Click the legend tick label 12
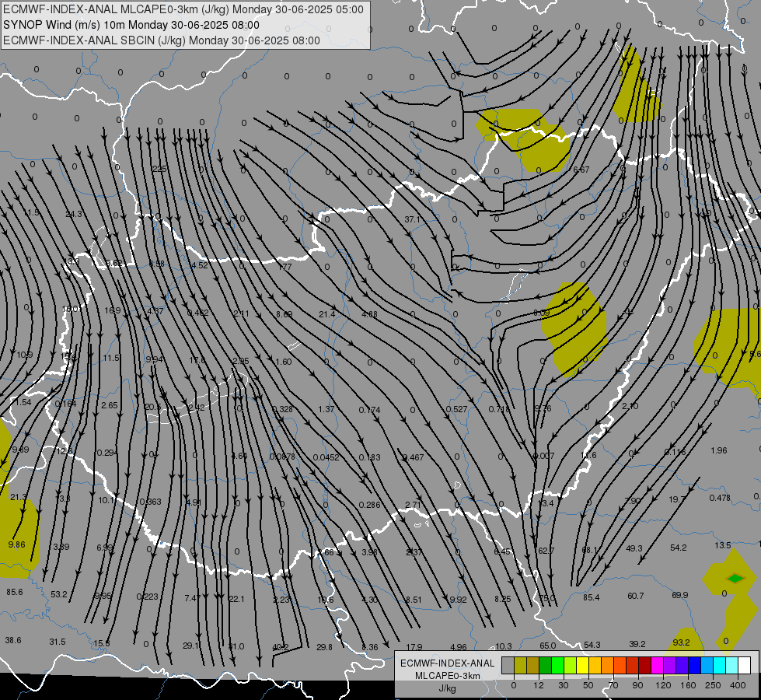This screenshot has width=761, height=700. tap(538, 685)
